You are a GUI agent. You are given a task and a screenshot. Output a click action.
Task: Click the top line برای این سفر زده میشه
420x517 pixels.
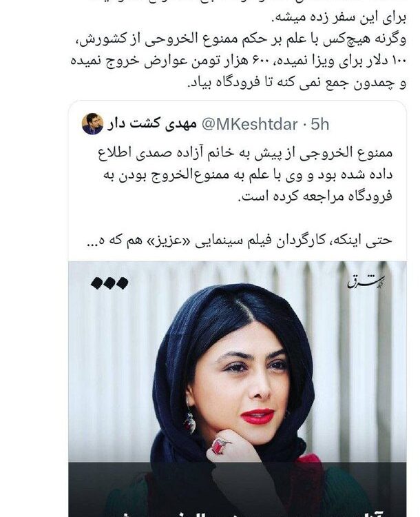pos(339,18)
